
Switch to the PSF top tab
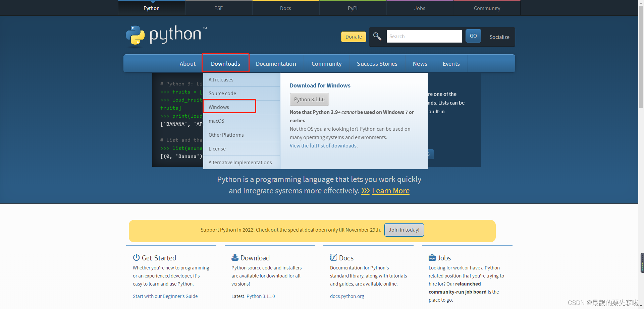click(219, 8)
